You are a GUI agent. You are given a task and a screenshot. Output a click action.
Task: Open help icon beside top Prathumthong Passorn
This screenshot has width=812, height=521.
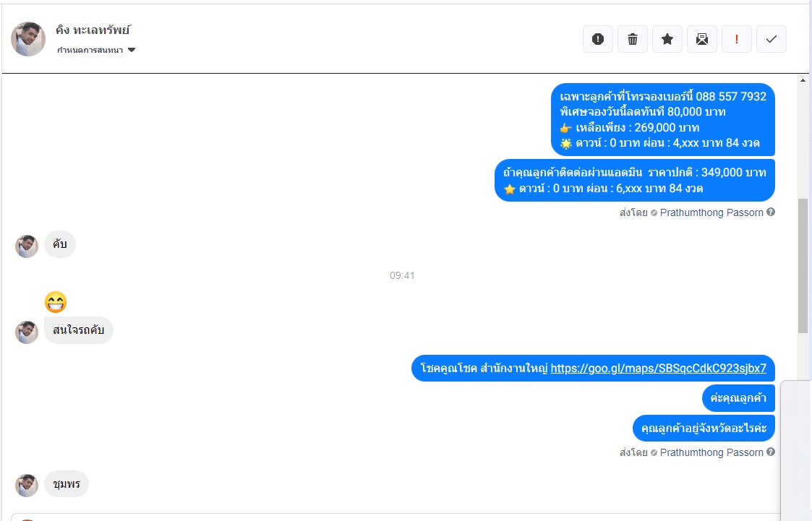coord(771,212)
